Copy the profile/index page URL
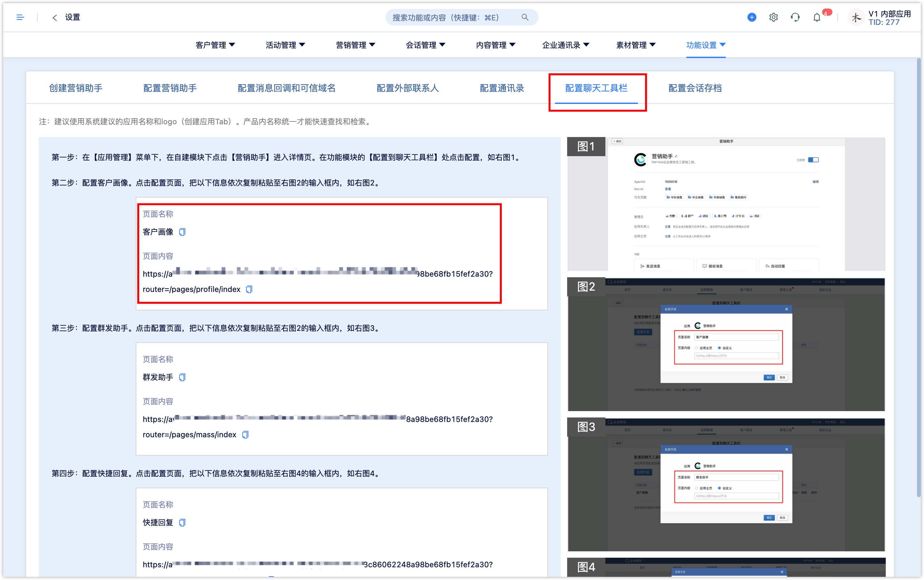 (x=249, y=289)
